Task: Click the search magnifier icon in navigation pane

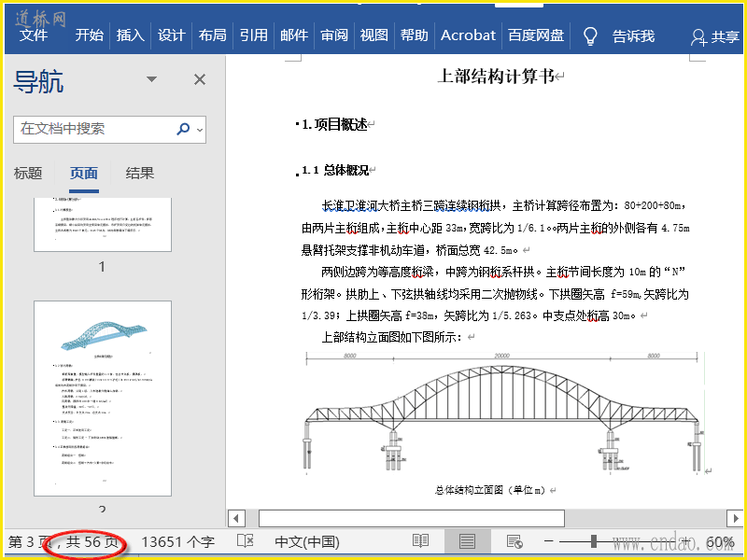Action: [x=183, y=129]
